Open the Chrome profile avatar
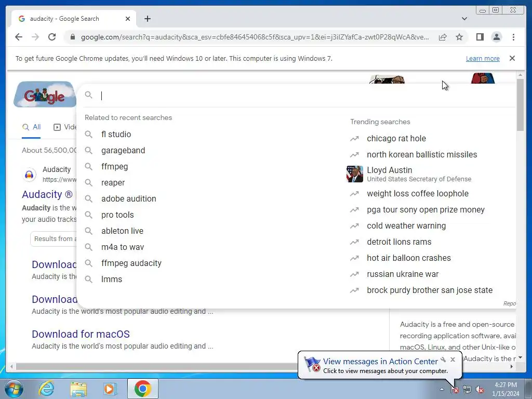This screenshot has width=532, height=399. click(497, 37)
